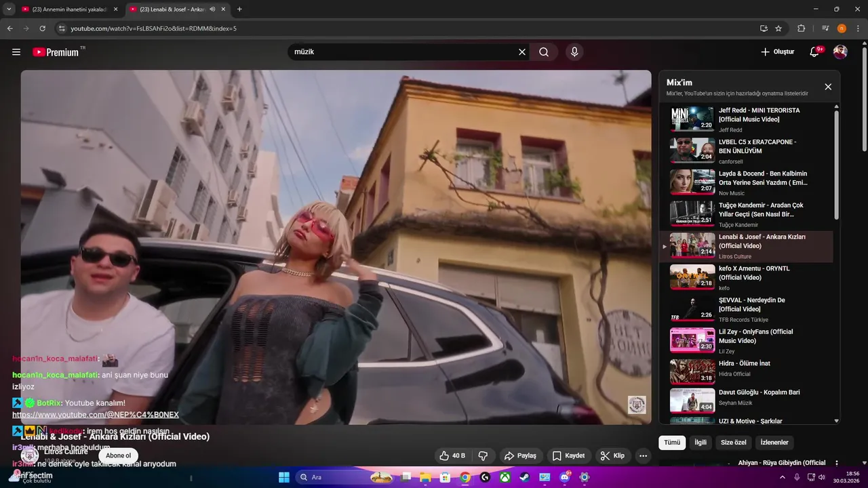Play Jeff Redd - MINI TERORISTA
The height and width of the screenshot is (488, 868).
point(746,119)
